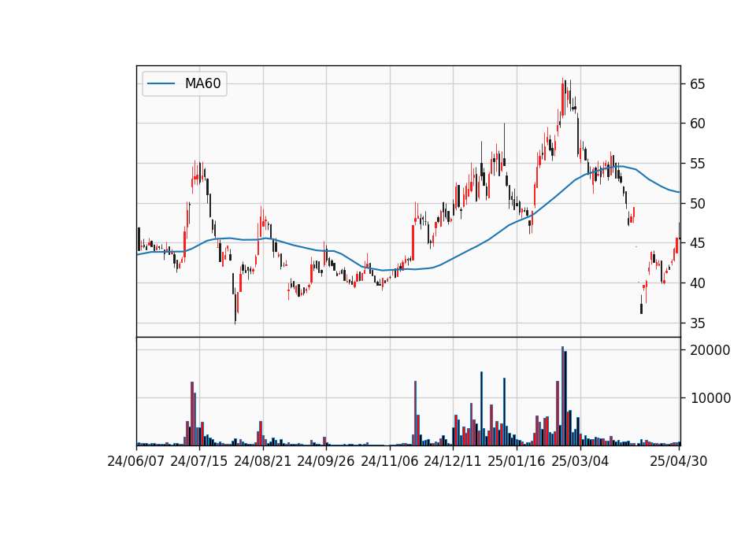
Task: Select the 24/09/26 date label
Action: [326, 461]
